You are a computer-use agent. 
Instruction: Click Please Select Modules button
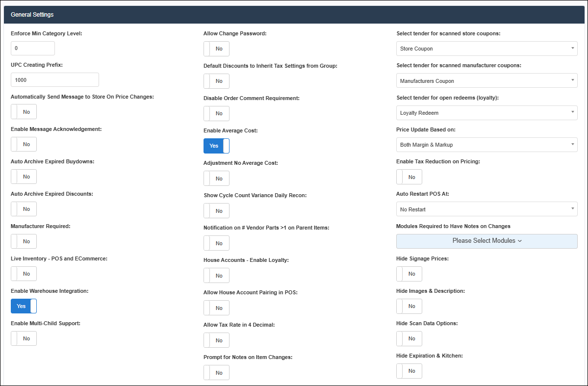486,241
